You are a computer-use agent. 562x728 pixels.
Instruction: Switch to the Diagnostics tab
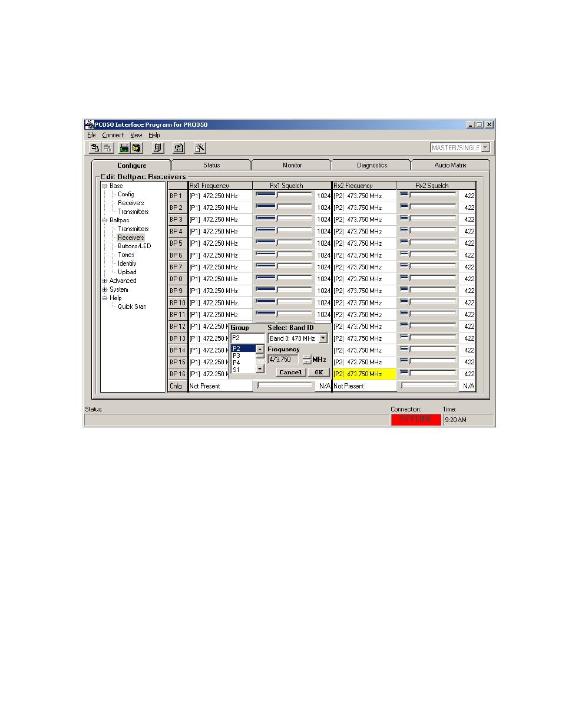[x=372, y=165]
